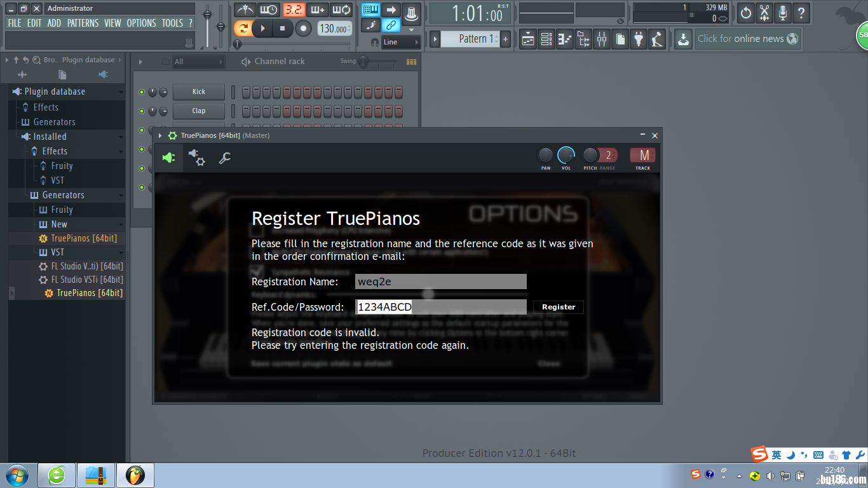Viewport: 868px width, 488px height.
Task: Click the Registration Name input field
Action: [441, 281]
